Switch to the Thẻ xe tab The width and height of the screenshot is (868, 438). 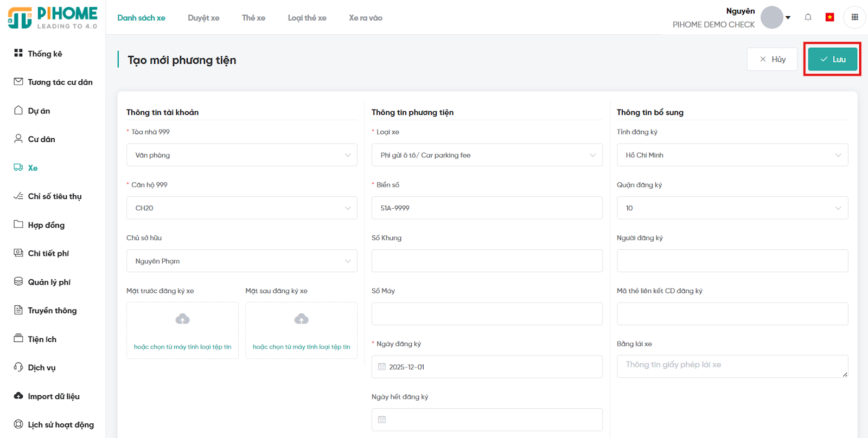click(x=253, y=18)
